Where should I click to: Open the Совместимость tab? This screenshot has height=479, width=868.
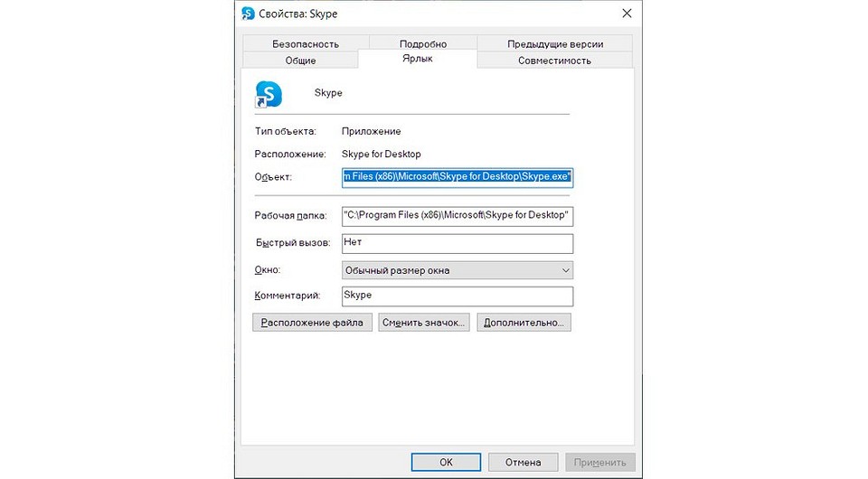pyautogui.click(x=554, y=61)
